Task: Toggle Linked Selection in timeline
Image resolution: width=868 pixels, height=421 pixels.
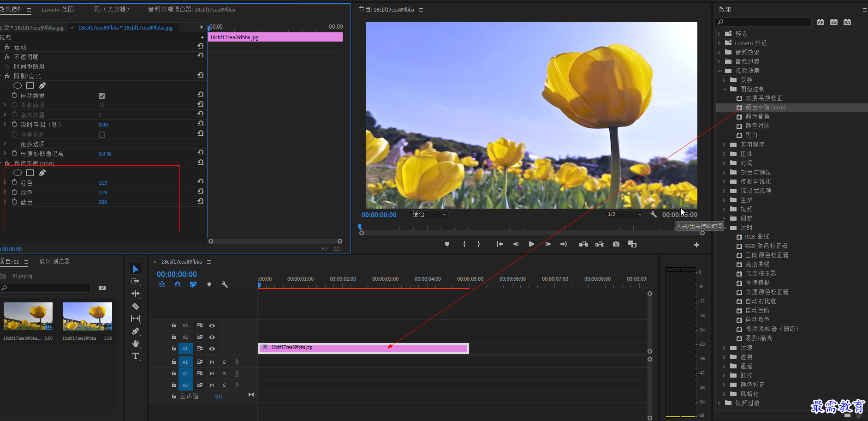Action: click(x=193, y=284)
